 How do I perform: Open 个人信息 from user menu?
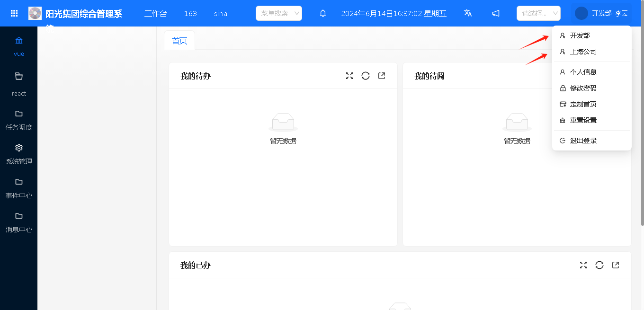(592, 72)
